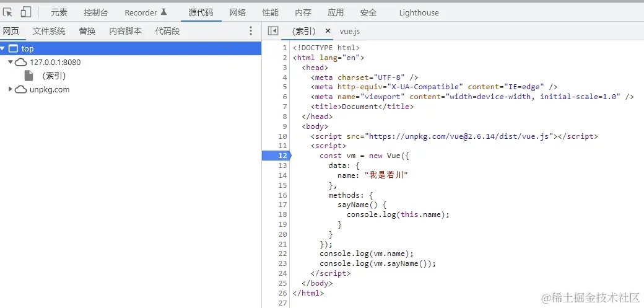Click the document icon beside (索引)
Viewport: 644px width, 308px height.
click(x=28, y=76)
